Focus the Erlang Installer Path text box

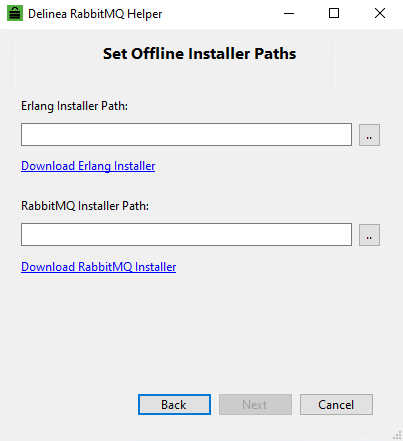(x=186, y=135)
